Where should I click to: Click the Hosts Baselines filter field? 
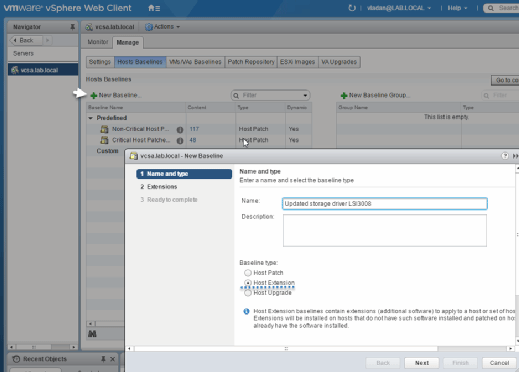(x=270, y=96)
